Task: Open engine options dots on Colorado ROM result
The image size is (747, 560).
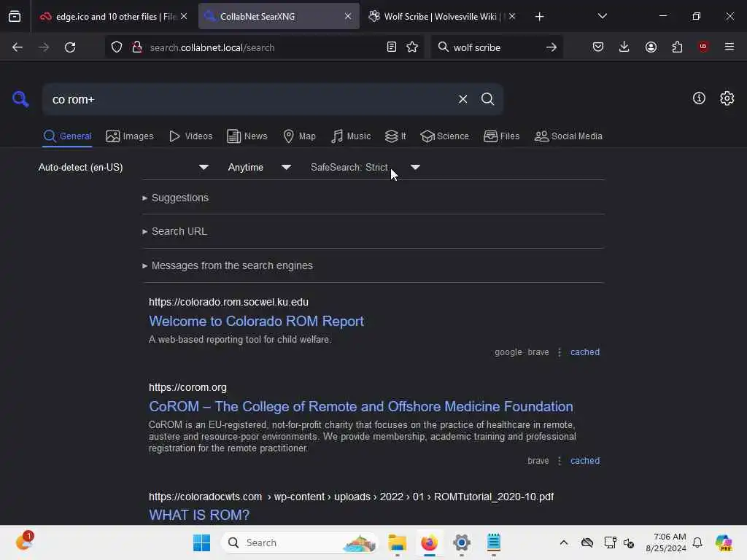Action: point(560,352)
